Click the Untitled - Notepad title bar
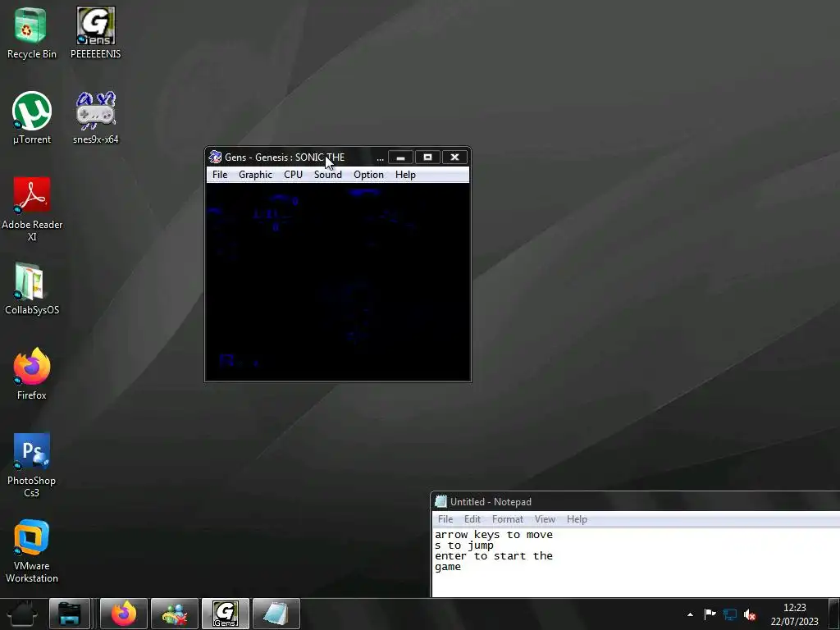840x630 pixels. tap(637, 501)
